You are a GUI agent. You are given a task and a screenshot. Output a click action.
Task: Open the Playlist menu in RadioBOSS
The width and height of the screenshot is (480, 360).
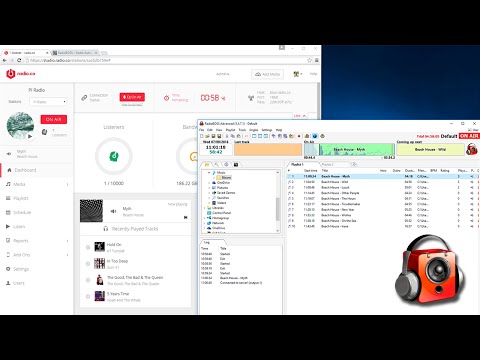pos(230,130)
